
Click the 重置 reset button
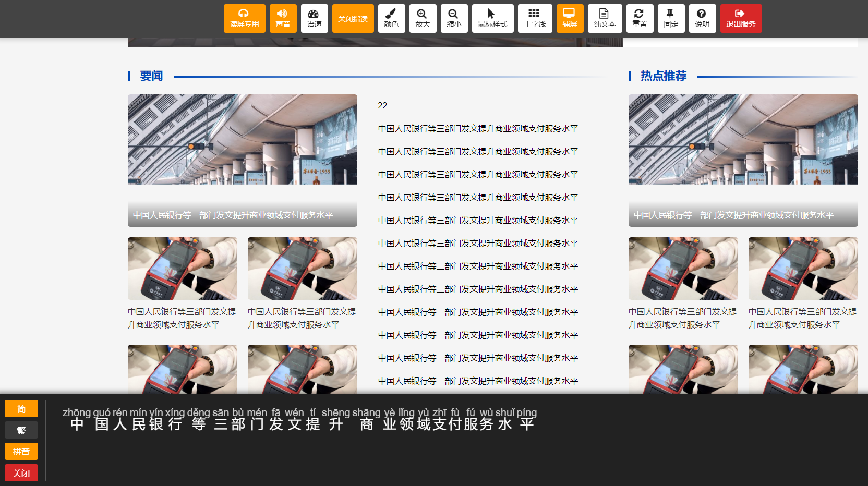[640, 18]
